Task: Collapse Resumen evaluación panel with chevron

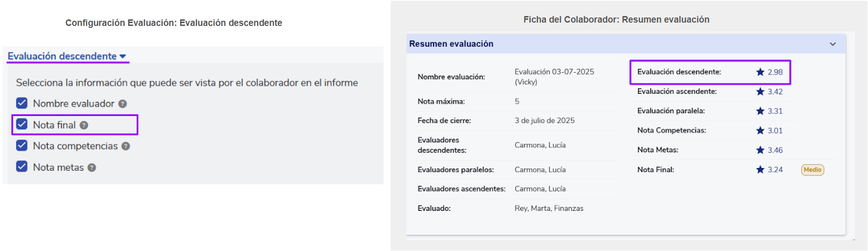Action: click(833, 44)
